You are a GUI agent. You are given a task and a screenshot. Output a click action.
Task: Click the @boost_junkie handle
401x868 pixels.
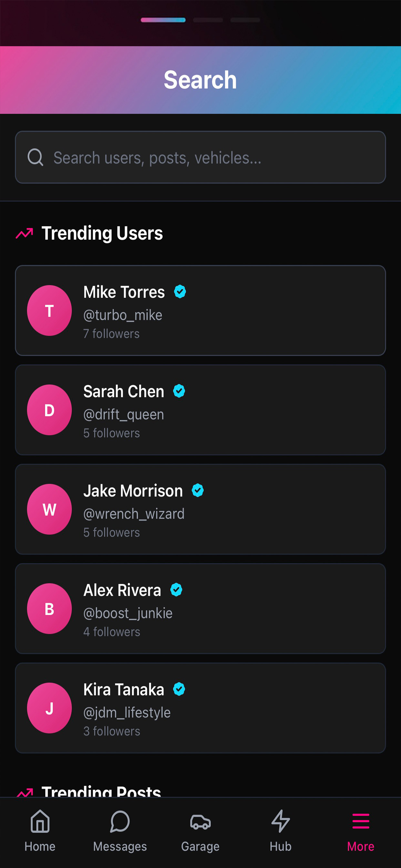(x=128, y=613)
